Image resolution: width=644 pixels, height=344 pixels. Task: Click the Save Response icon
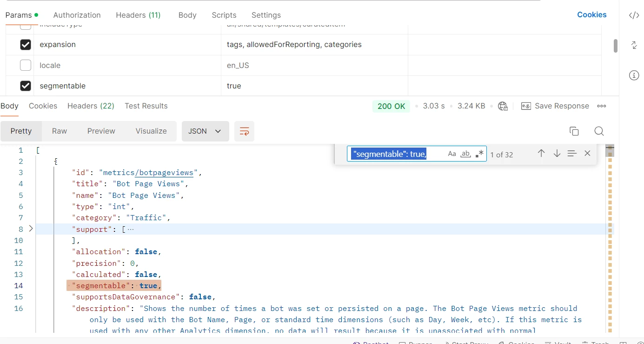(x=526, y=106)
